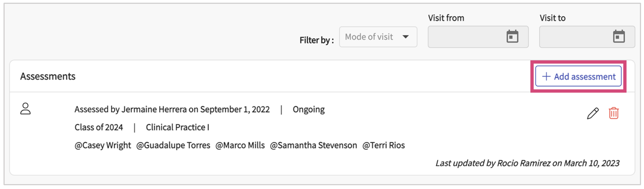Screen dimensions: 644x189
Task: Click the Assessments section heading
Action: click(x=48, y=76)
